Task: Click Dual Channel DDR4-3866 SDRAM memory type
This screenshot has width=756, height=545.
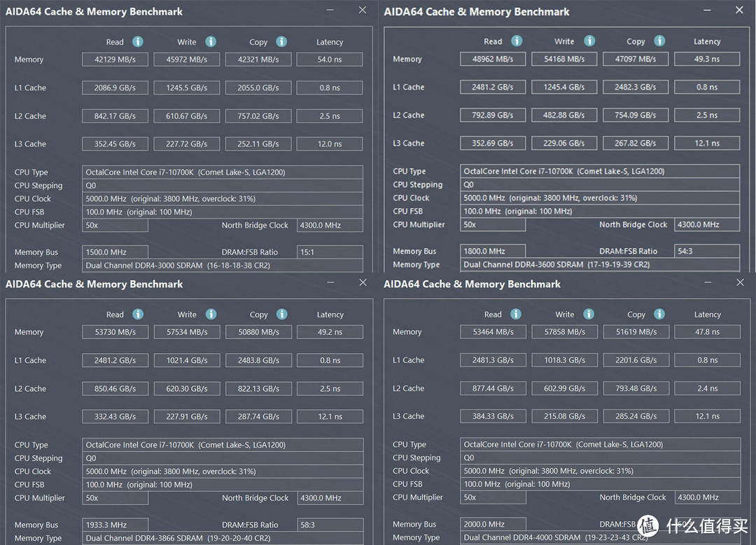Action: click(x=223, y=538)
